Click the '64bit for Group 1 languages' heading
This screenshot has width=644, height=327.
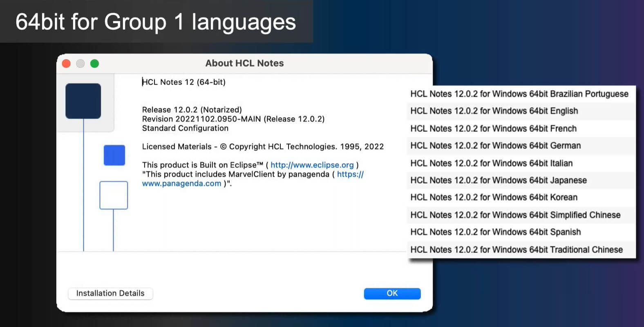(156, 22)
